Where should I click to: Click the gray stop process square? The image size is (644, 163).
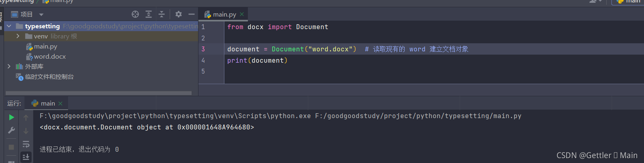pyautogui.click(x=12, y=147)
